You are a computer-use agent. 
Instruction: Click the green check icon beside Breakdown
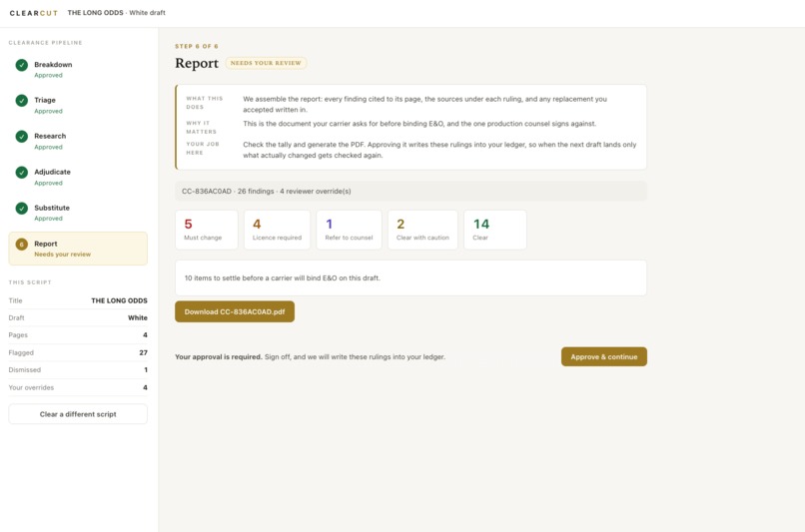(22, 65)
